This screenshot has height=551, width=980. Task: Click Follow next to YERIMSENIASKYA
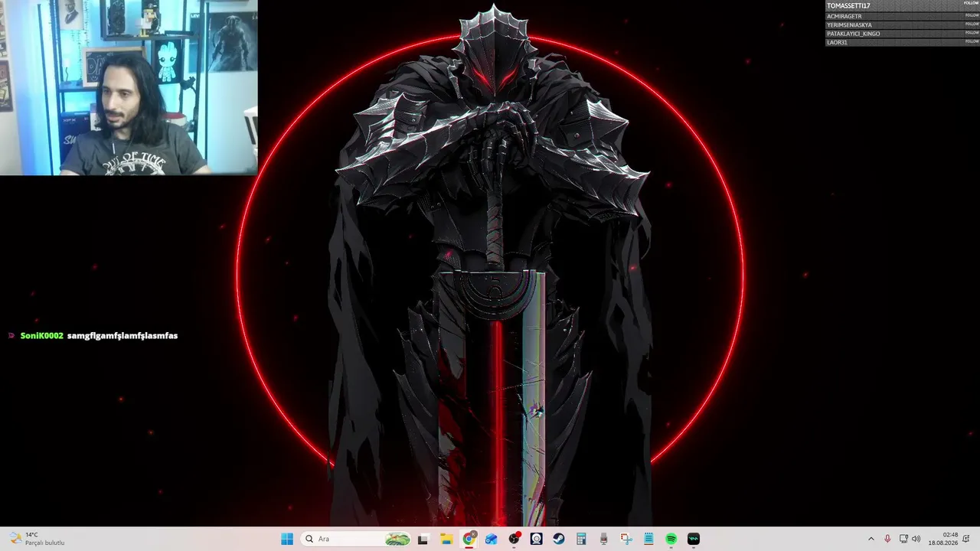972,24
